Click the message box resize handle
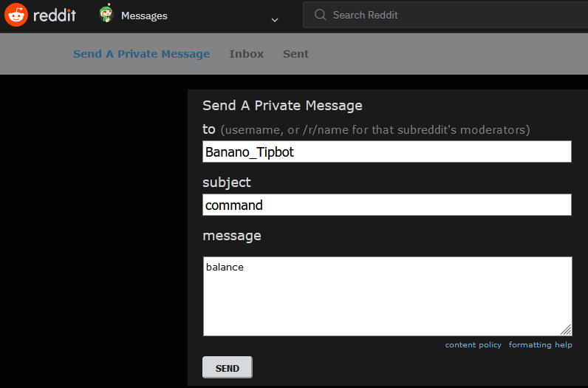588x388 pixels. (567, 330)
